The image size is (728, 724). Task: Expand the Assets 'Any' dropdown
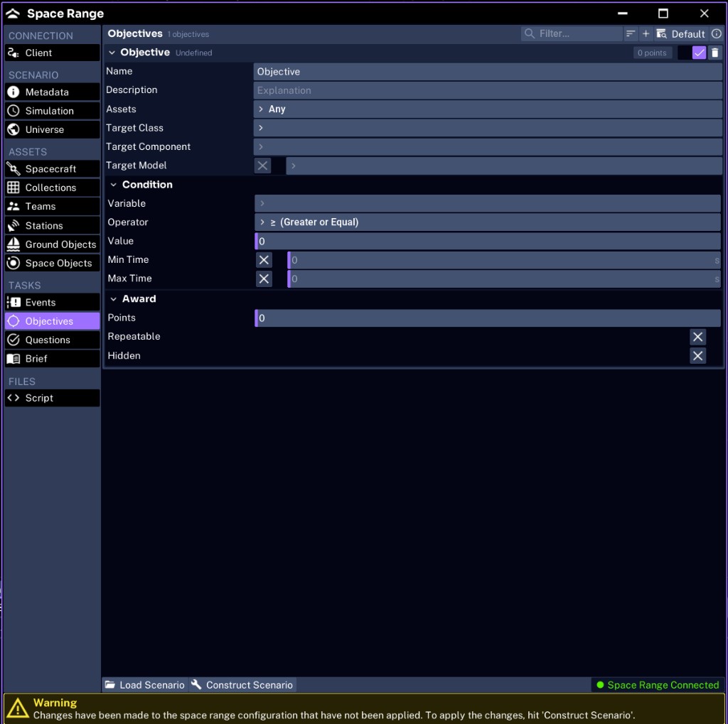click(x=488, y=109)
